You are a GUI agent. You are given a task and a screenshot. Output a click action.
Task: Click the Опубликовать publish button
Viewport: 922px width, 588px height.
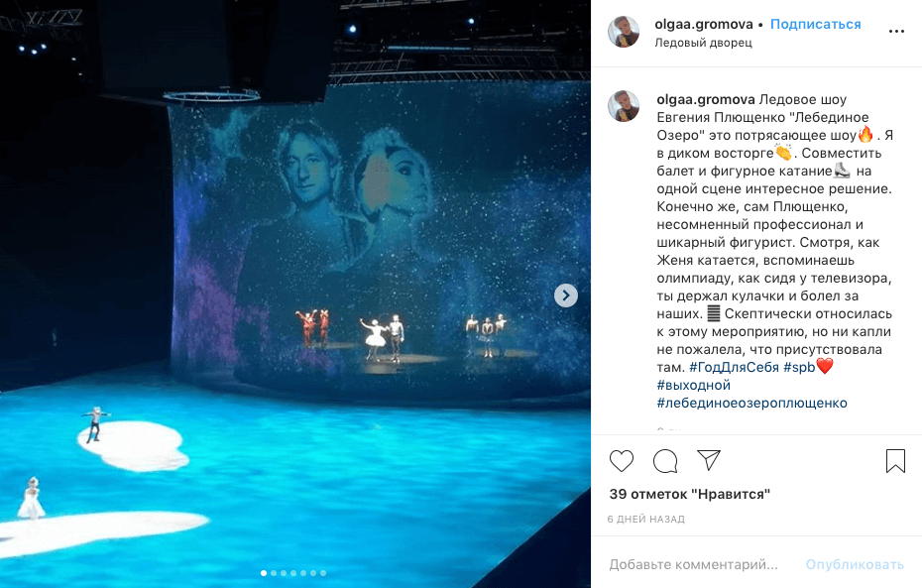tap(855, 564)
